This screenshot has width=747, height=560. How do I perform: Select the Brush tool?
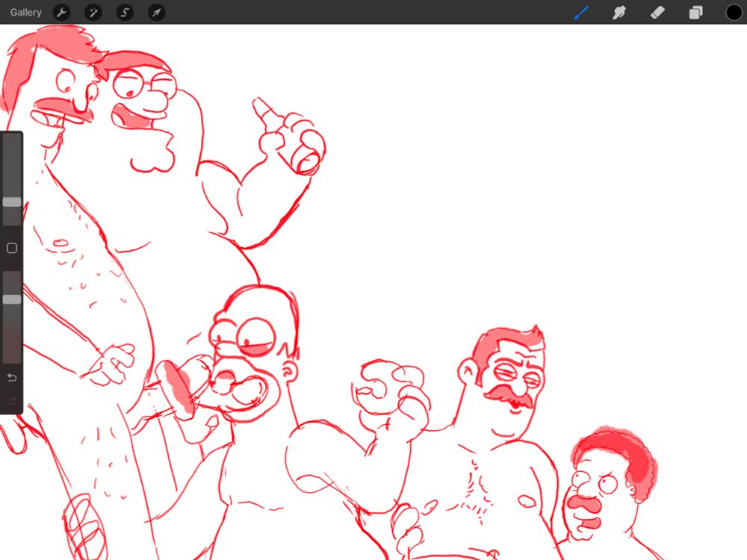(x=581, y=13)
